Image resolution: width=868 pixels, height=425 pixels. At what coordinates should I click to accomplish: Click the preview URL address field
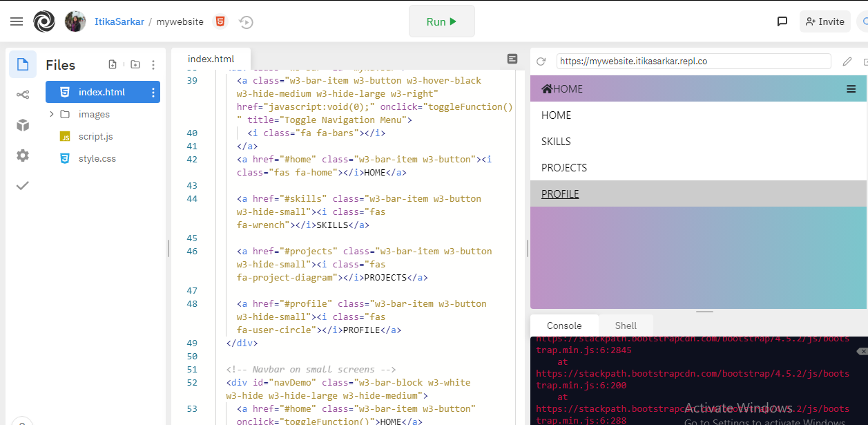pos(693,62)
